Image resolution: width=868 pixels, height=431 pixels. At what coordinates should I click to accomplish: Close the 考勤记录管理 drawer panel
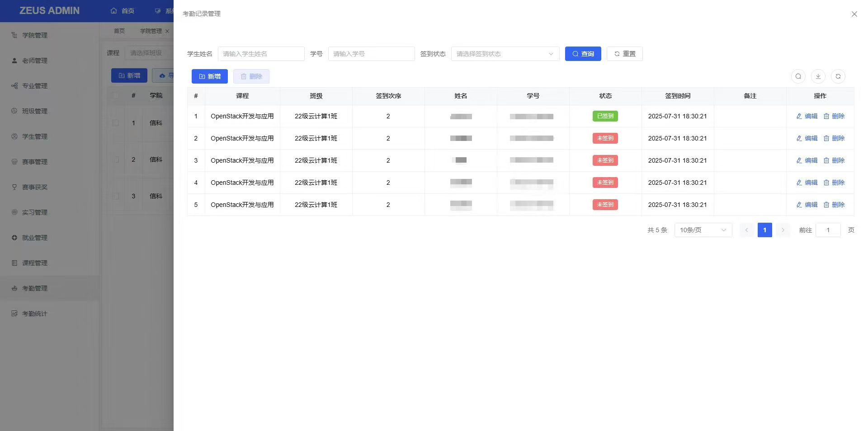[x=854, y=14]
